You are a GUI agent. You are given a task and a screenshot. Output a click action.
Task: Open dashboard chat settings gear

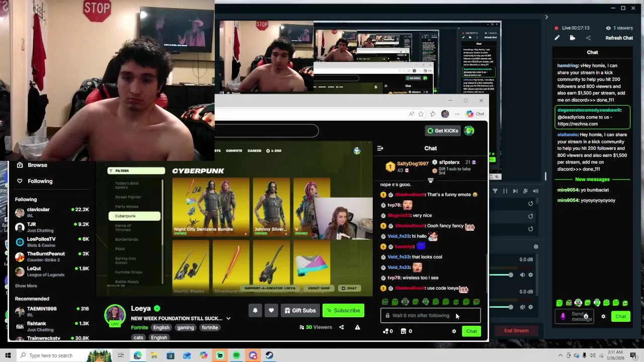point(603,316)
